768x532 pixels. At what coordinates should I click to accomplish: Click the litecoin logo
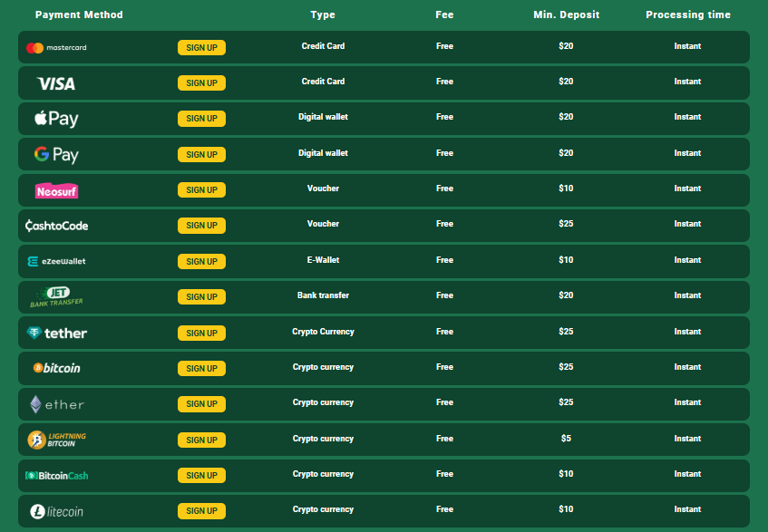click(56, 511)
